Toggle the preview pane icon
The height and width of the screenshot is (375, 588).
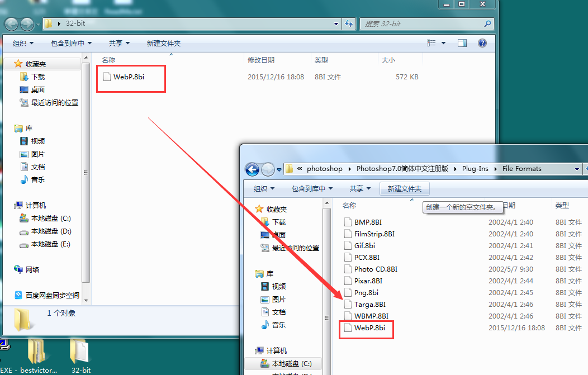[x=462, y=43]
